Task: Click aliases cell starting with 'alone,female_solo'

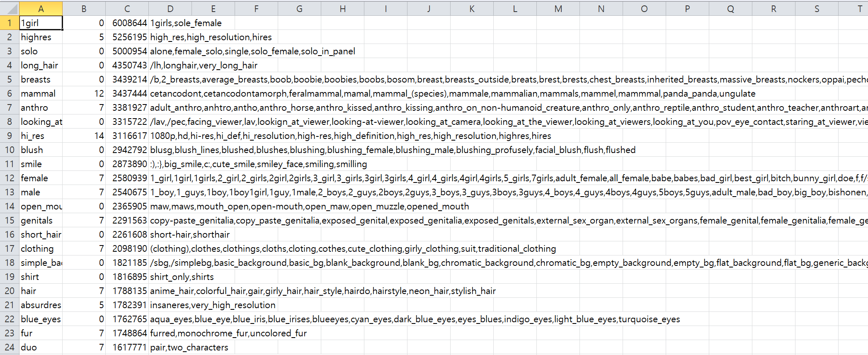Action: (x=252, y=51)
